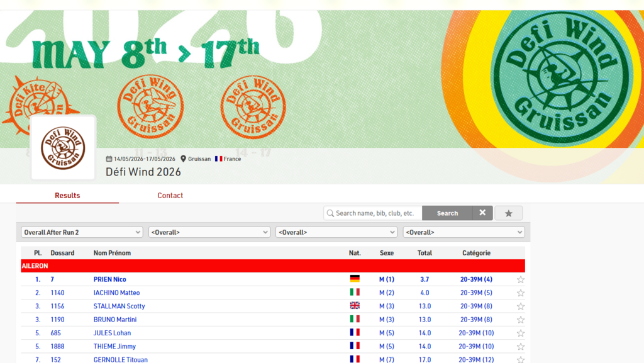The width and height of the screenshot is (644, 363).
Task: Toggle favorite star for STALLMAN Scotty
Action: (520, 306)
